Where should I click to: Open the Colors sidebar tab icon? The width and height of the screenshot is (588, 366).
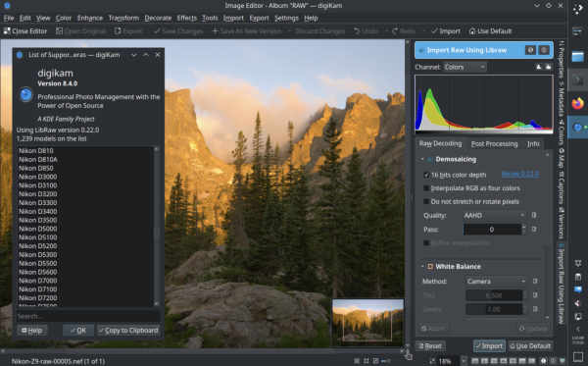click(x=562, y=122)
